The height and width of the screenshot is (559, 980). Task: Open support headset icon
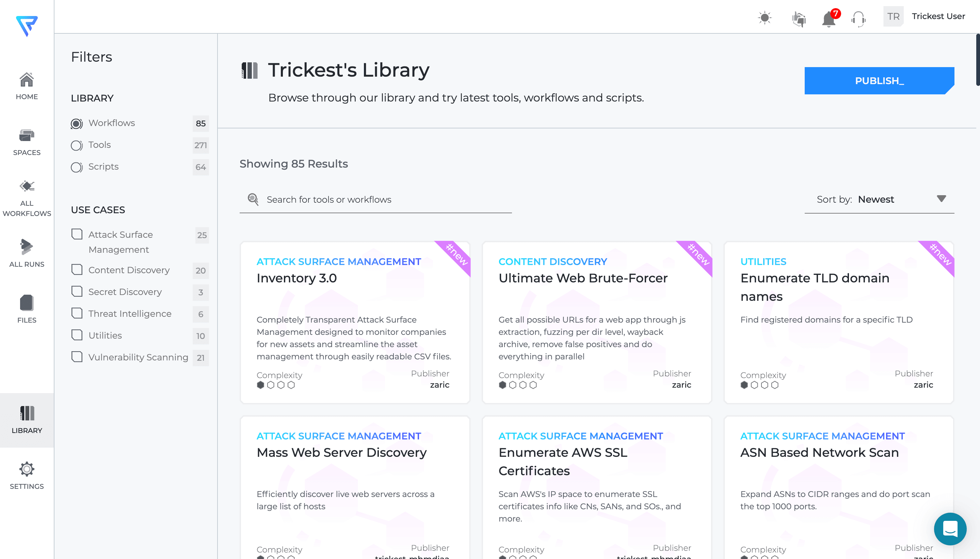[858, 18]
